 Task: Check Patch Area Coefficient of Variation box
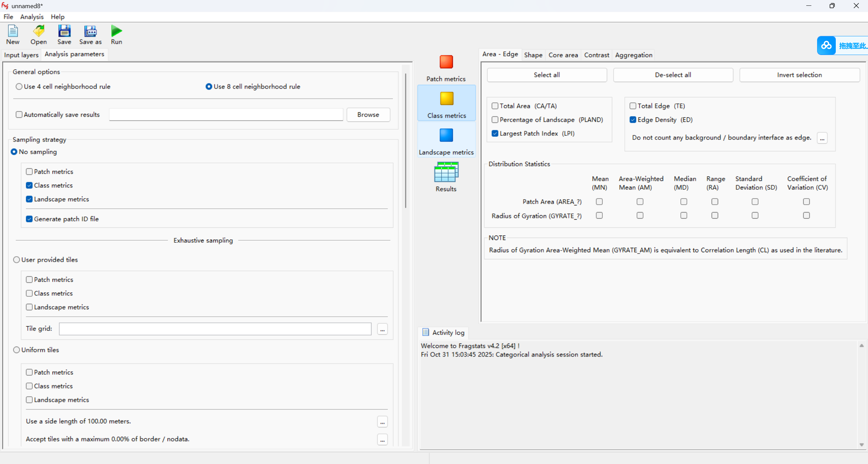807,202
